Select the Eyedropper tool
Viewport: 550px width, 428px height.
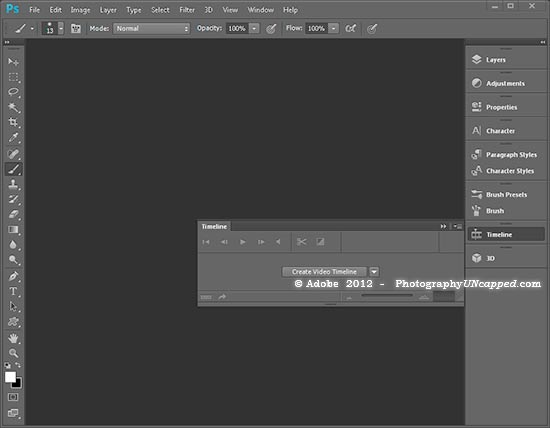point(13,138)
